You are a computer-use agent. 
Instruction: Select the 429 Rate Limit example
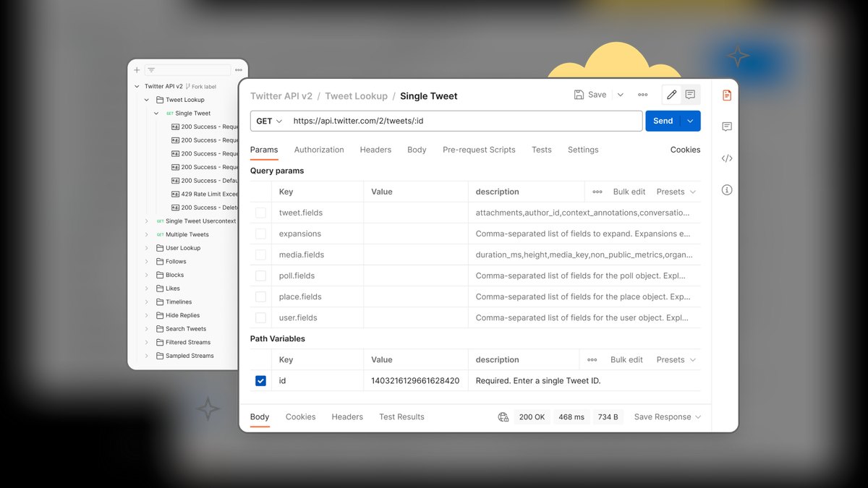(205, 194)
